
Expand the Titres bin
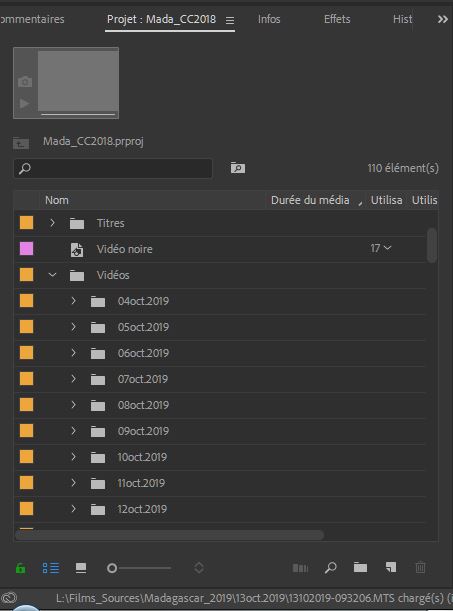point(52,223)
